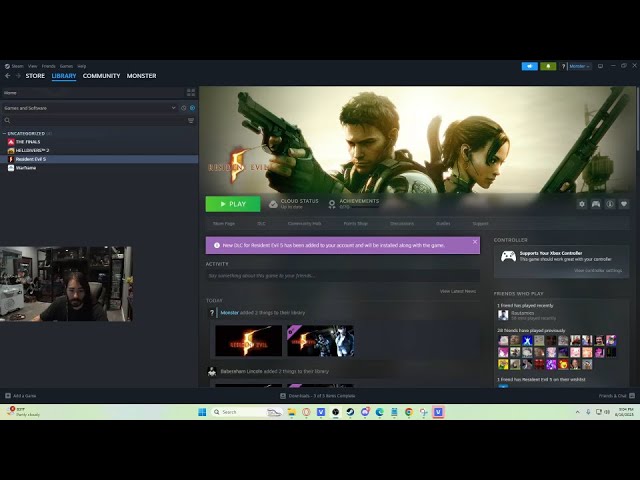Go forward with the right arrow
This screenshot has width=640, height=480.
pyautogui.click(x=18, y=76)
